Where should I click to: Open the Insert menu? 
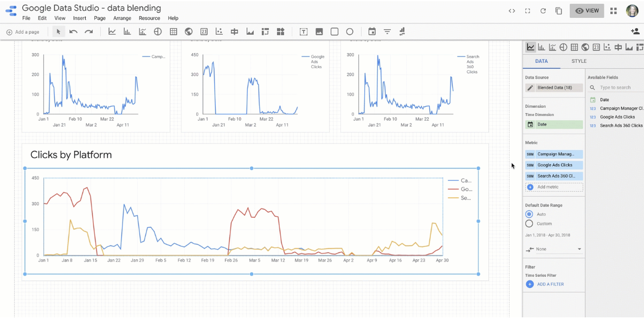[80, 18]
